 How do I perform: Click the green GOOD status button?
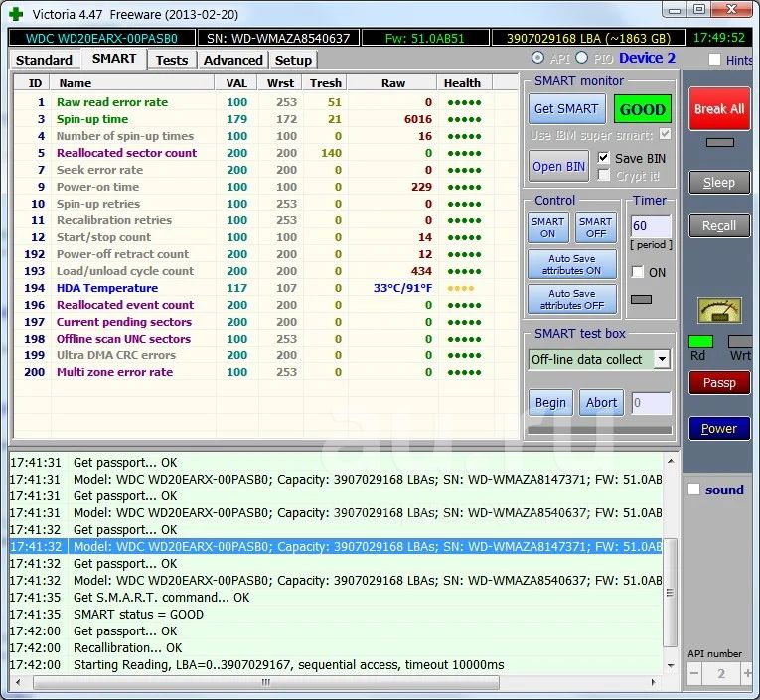[x=642, y=109]
